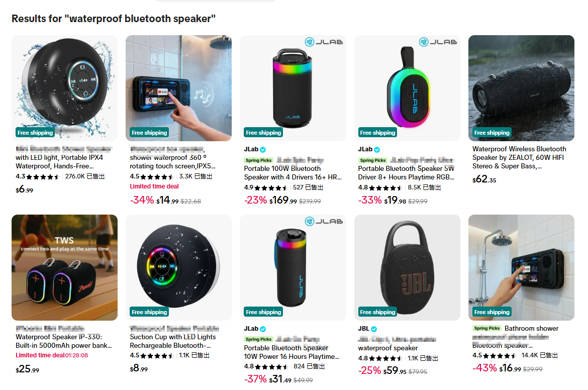Open the JBL Clip speaker product image

407,266
